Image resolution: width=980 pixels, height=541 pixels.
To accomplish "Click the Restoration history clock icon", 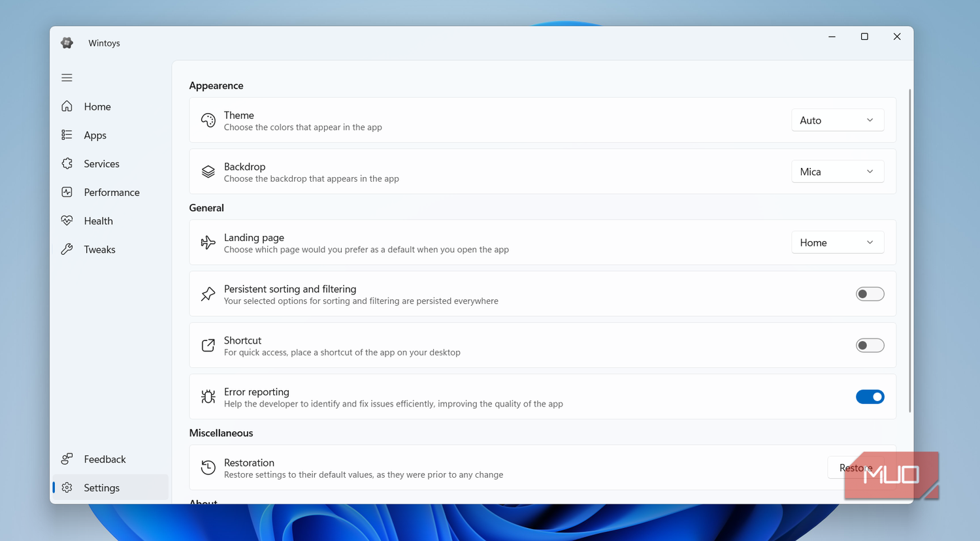I will point(208,468).
